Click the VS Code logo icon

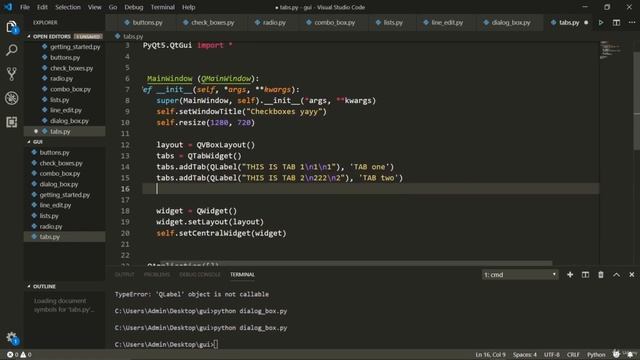coord(8,7)
